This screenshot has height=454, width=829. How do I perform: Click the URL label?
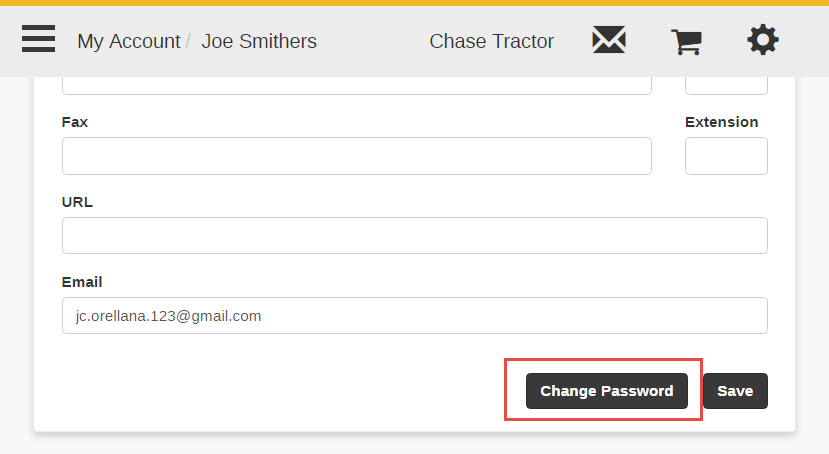click(x=77, y=202)
